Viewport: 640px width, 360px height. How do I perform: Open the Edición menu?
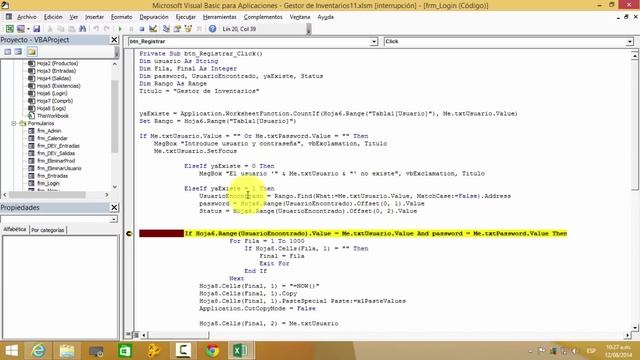click(53, 17)
